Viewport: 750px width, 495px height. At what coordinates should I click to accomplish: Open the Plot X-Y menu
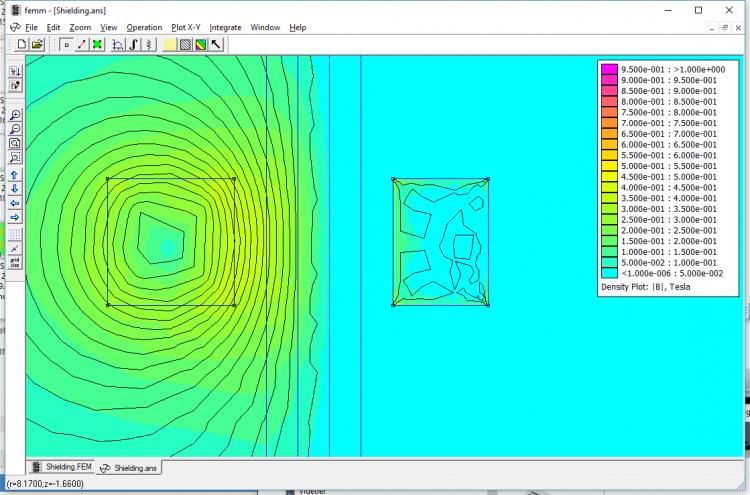pyautogui.click(x=186, y=27)
